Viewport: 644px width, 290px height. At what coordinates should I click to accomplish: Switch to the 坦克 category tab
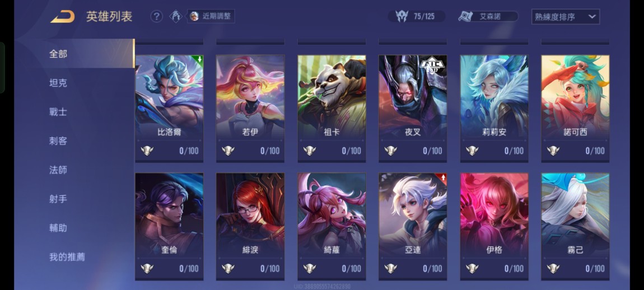[58, 83]
